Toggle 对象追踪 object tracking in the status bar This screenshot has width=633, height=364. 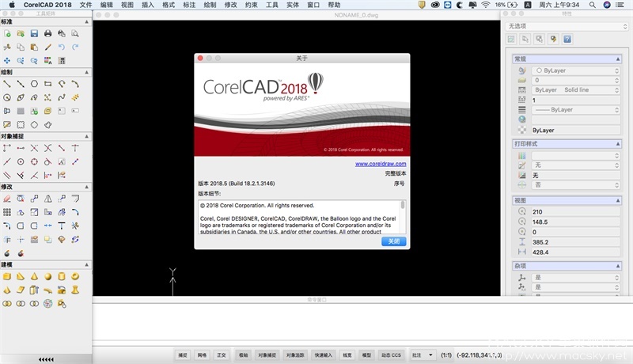click(x=295, y=355)
